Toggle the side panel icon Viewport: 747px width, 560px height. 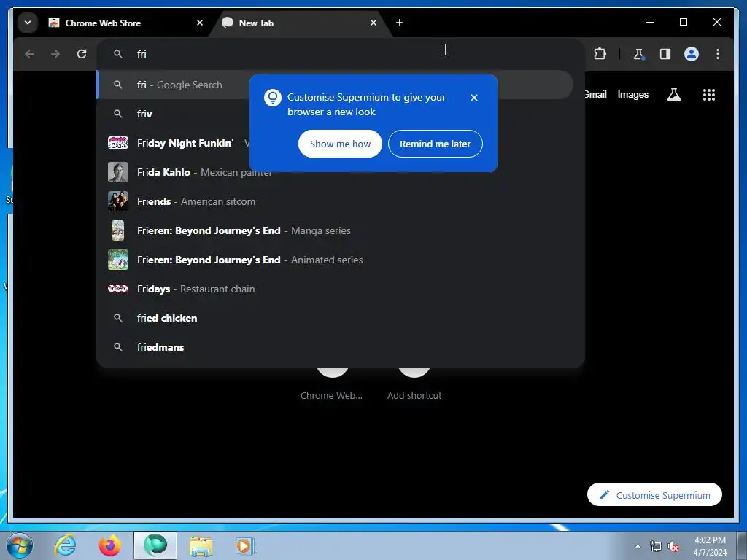[x=665, y=54]
